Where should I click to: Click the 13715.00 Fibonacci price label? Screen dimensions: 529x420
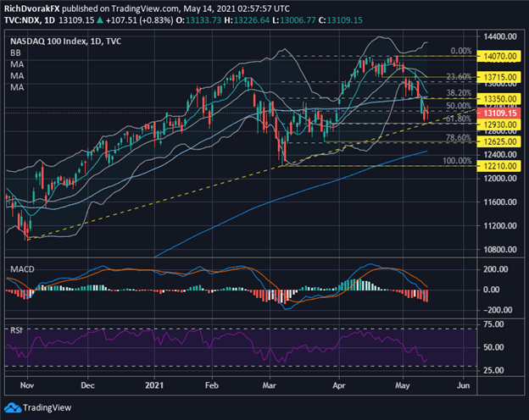tap(500, 77)
